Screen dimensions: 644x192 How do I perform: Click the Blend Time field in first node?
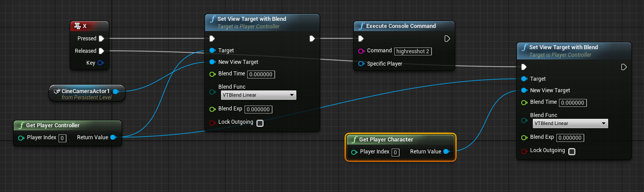coord(261,74)
